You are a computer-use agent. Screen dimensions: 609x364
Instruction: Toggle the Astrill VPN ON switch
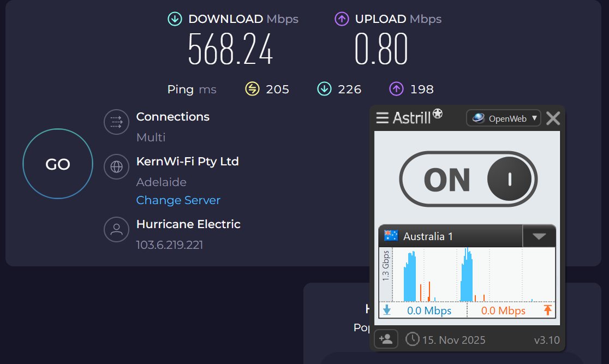468,179
